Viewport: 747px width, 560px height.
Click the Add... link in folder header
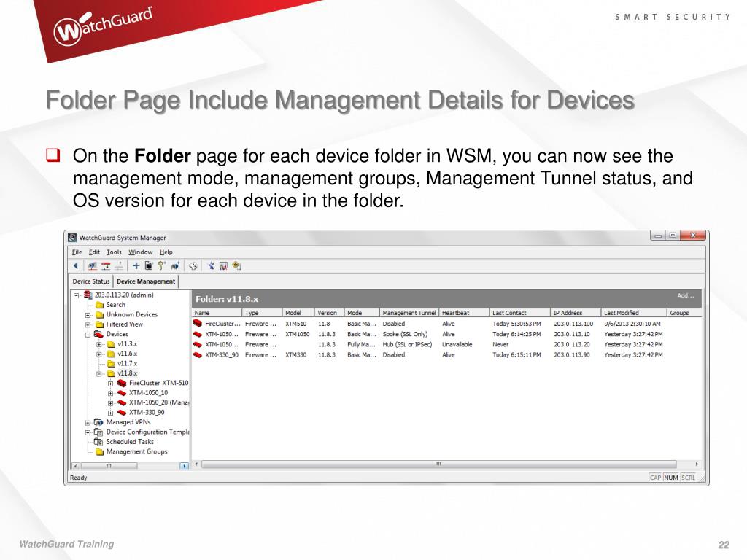tap(686, 296)
